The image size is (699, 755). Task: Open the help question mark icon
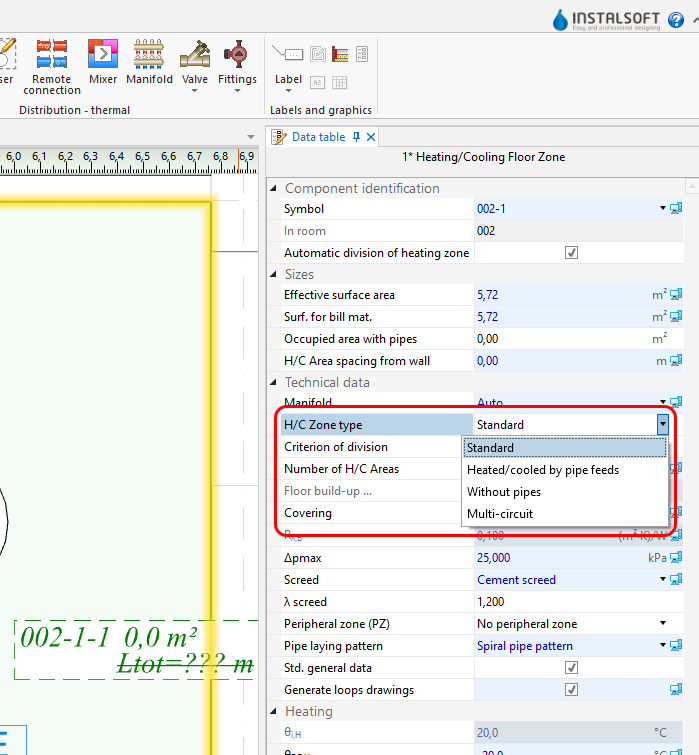[688, 19]
